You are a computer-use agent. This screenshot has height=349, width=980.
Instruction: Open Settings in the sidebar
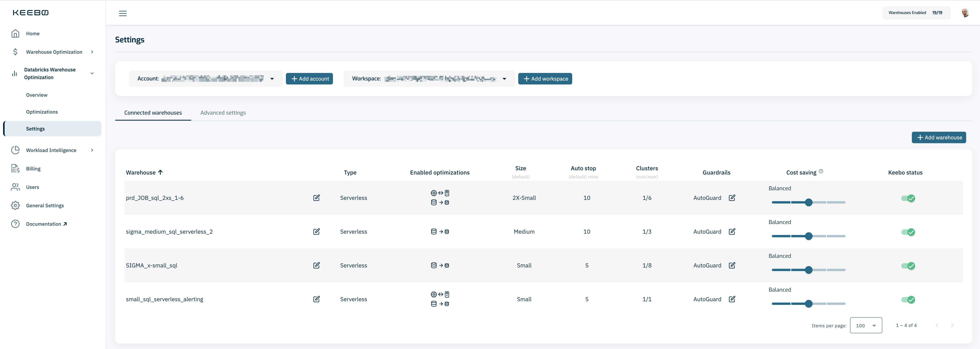[52, 128]
